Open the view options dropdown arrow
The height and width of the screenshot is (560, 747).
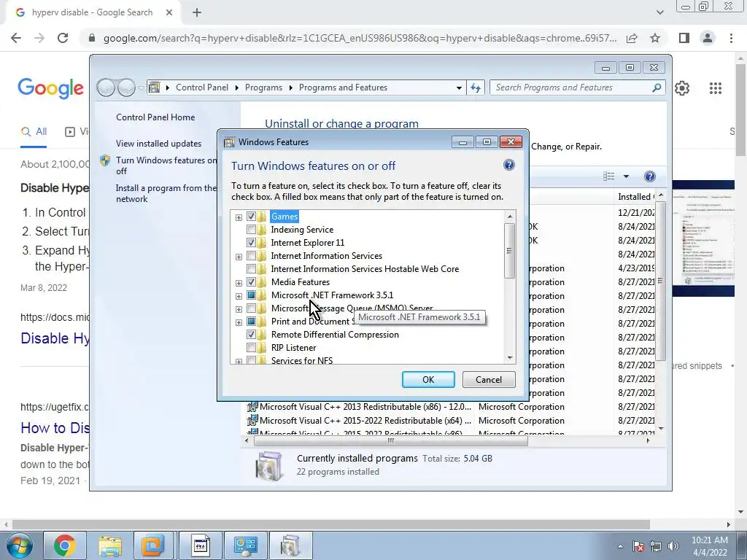pos(626,176)
